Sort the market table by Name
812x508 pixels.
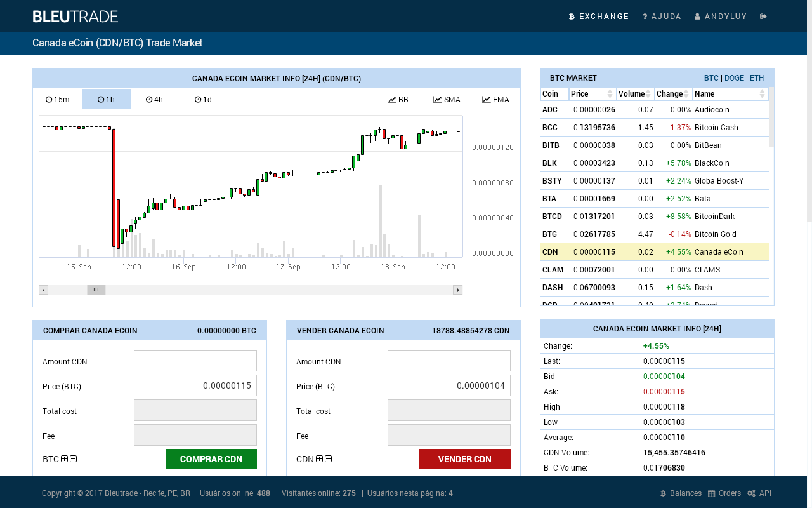(730, 94)
